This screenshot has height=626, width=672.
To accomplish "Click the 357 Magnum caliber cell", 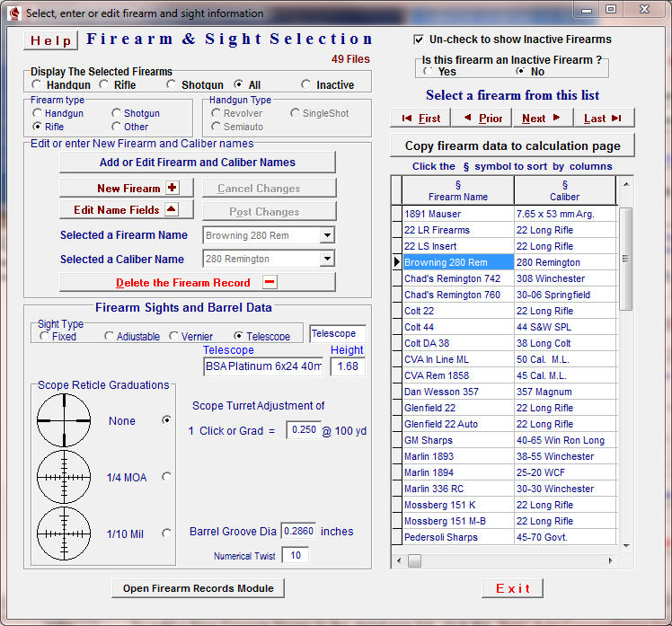I will click(565, 392).
